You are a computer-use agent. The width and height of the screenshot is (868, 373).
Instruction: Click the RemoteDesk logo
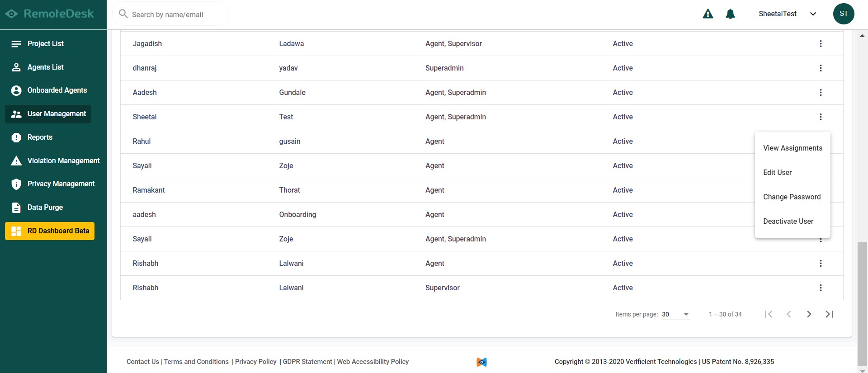[x=49, y=14]
